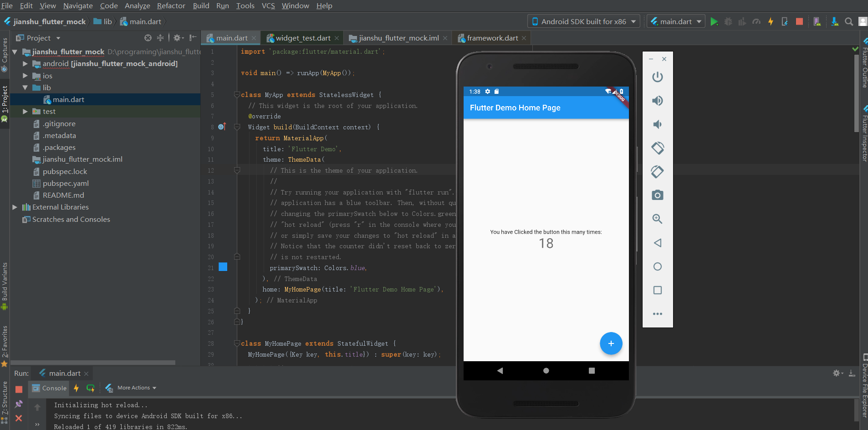The width and height of the screenshot is (868, 430).
Task: Pin the Run tab with the pin icon
Action: point(19,404)
